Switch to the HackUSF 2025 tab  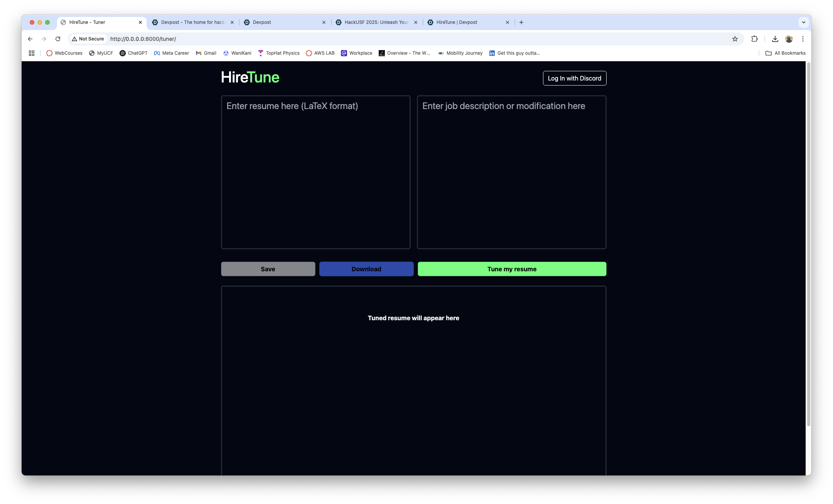376,22
